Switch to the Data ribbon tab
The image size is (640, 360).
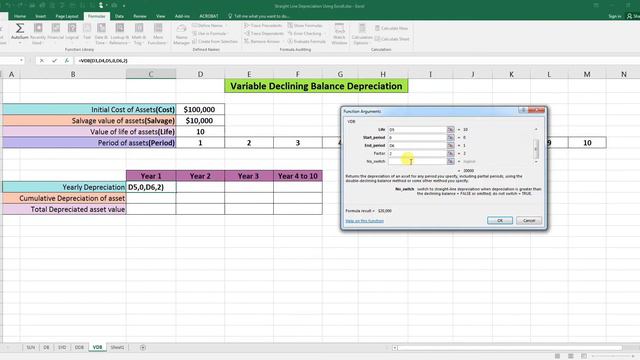pos(119,16)
